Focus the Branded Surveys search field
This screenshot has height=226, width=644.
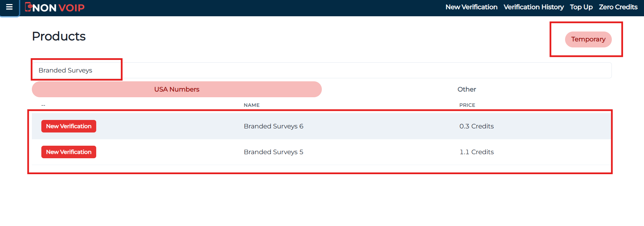321,70
